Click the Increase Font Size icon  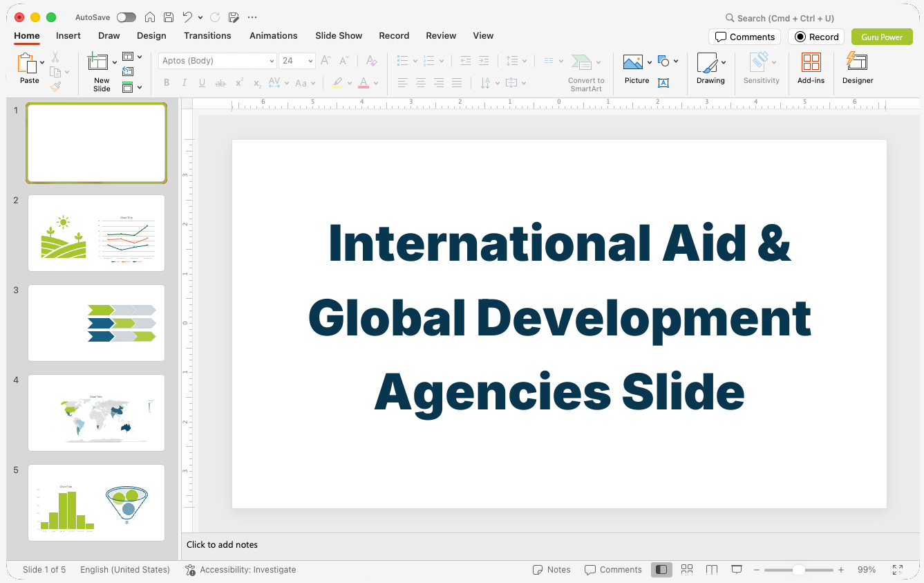326,61
